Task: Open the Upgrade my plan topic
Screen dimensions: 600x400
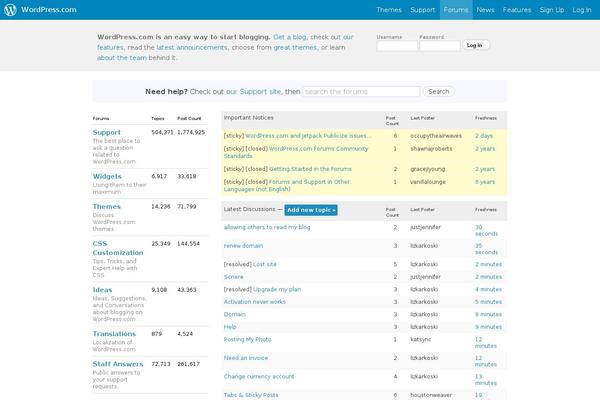Action: click(x=277, y=289)
